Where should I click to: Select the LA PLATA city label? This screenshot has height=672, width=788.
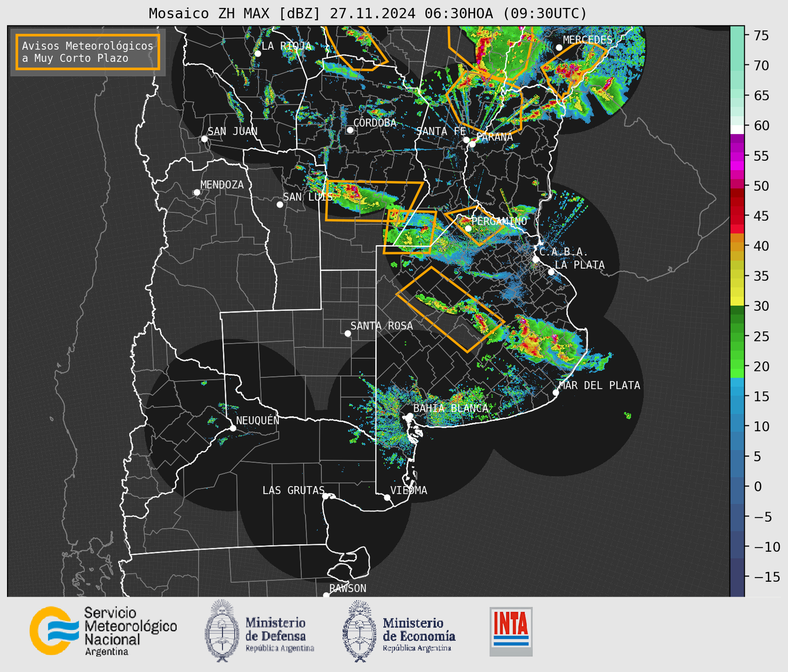click(x=580, y=265)
